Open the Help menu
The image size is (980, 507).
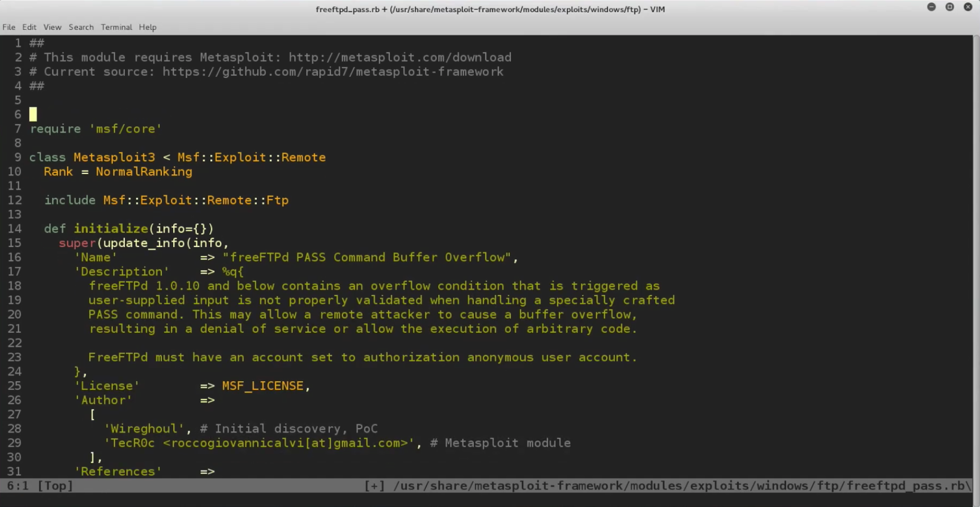point(147,27)
